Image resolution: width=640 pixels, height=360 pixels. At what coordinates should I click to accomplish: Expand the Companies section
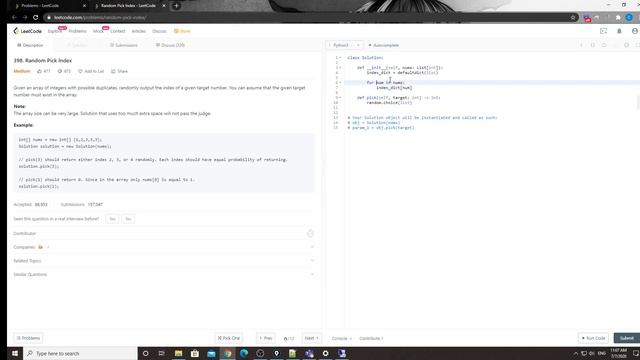pyautogui.click(x=164, y=247)
